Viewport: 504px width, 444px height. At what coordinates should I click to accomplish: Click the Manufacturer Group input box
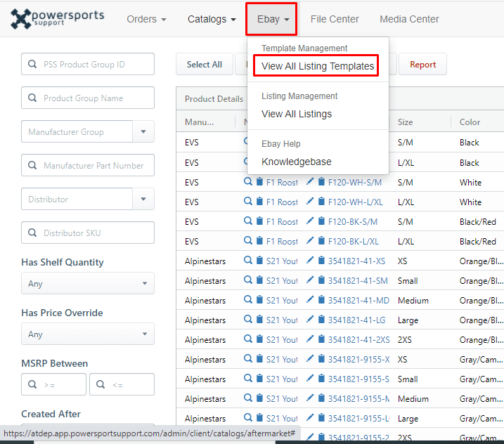[77, 131]
